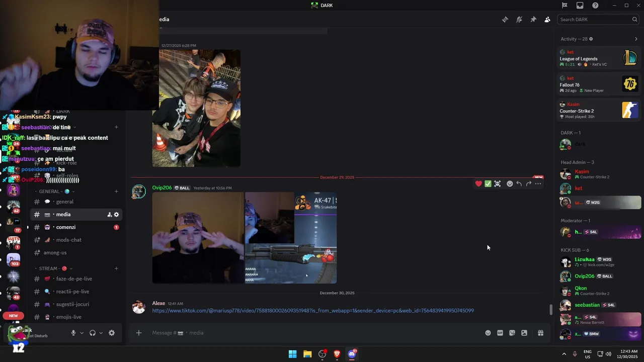Open Qkon's profile in member list
This screenshot has width=644, height=362.
tap(598, 291)
